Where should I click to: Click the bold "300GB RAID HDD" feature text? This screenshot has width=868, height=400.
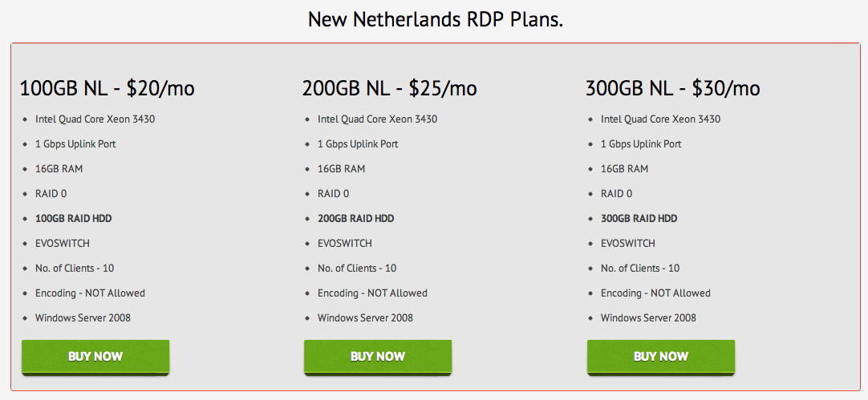point(639,219)
